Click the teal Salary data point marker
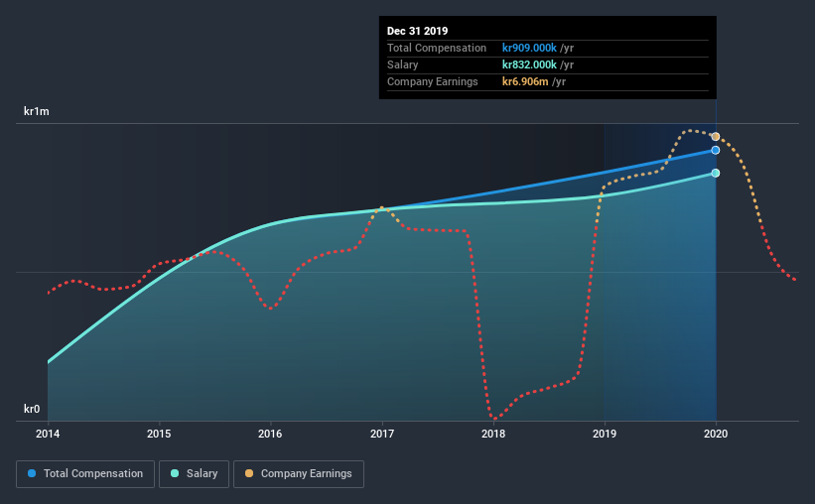Image resolution: width=815 pixels, height=504 pixels. (x=715, y=173)
